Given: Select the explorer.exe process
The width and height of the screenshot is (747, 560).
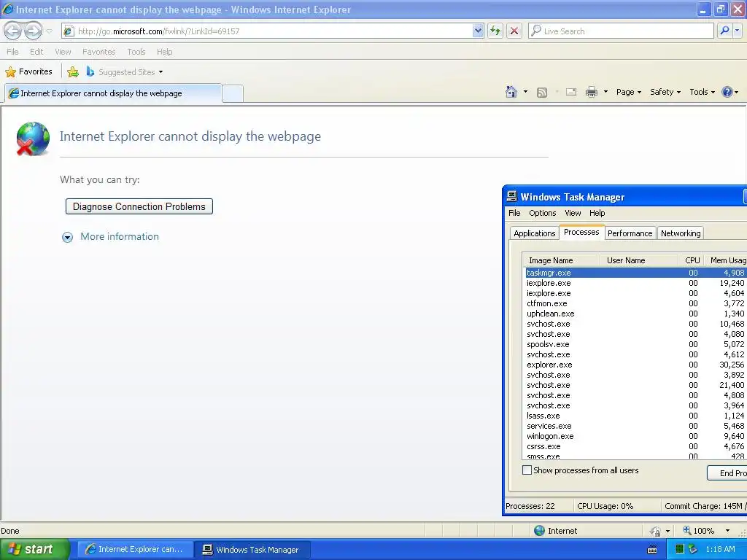Looking at the screenshot, I should pyautogui.click(x=635, y=365).
